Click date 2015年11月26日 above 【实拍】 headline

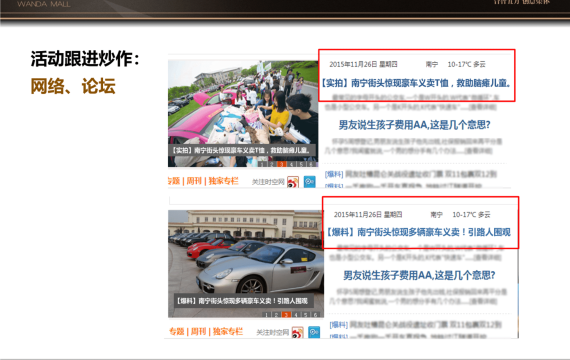tap(353, 64)
